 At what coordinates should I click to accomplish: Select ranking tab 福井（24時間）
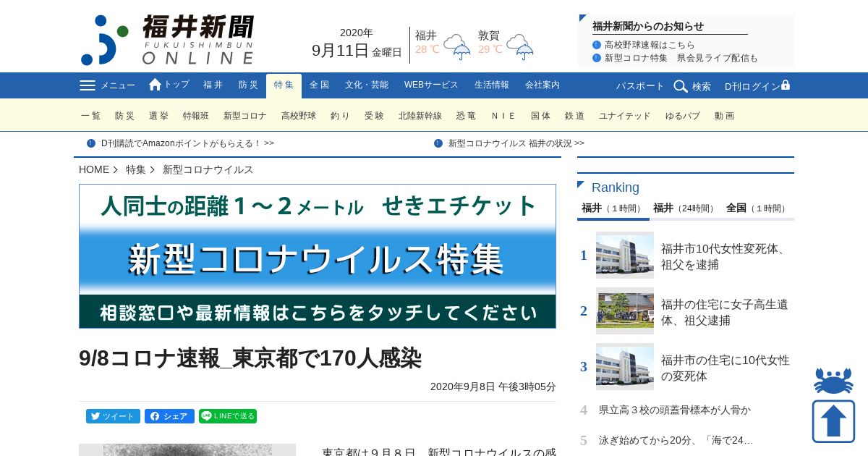pos(684,208)
